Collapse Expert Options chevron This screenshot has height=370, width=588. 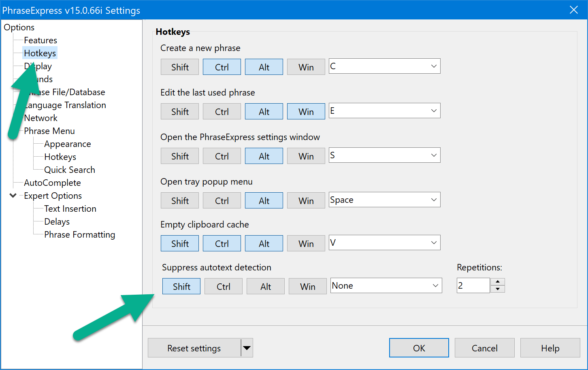pos(13,196)
